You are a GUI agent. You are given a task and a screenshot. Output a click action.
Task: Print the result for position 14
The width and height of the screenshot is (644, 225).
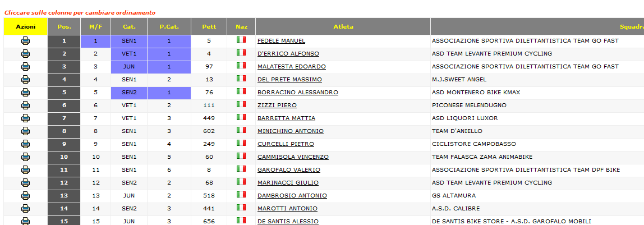coord(25,209)
